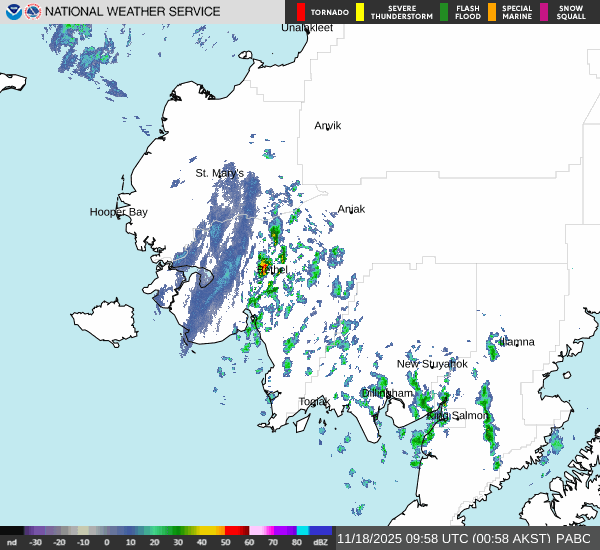Select the yellow Severe Thunderstorm legend marker
The height and width of the screenshot is (550, 600).
360,12
